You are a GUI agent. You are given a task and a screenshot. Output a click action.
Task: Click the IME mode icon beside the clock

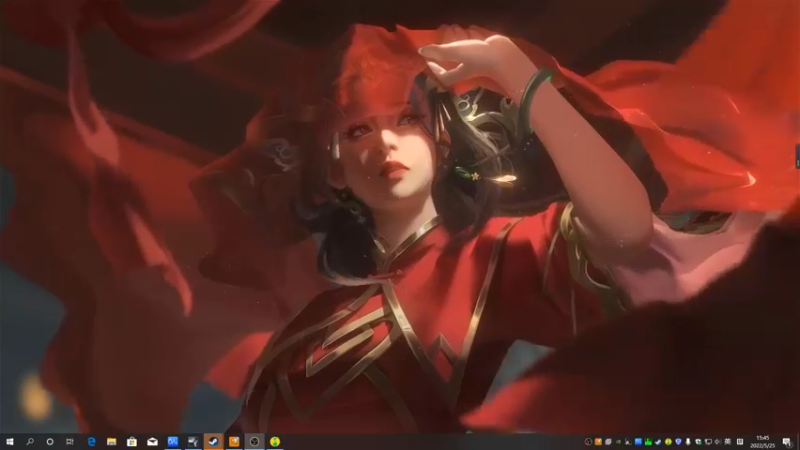pyautogui.click(x=740, y=442)
